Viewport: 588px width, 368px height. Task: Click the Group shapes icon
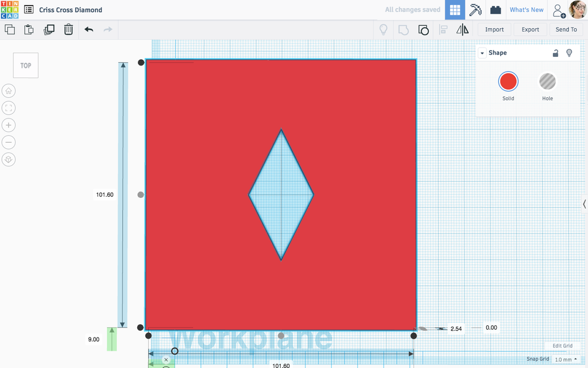point(404,30)
